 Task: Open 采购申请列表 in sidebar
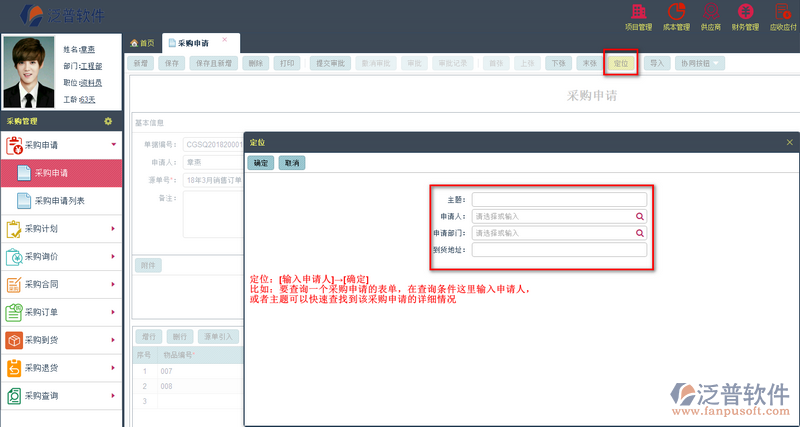pyautogui.click(x=61, y=201)
